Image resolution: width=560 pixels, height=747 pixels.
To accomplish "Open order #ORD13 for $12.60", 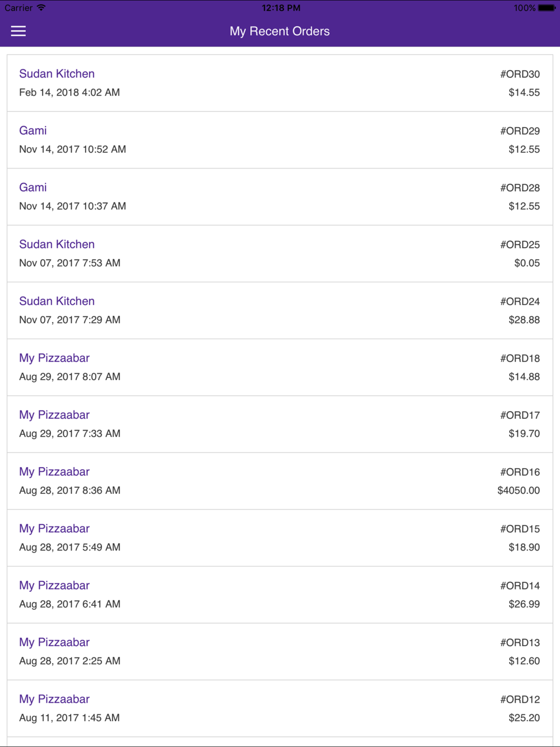I will [x=280, y=651].
